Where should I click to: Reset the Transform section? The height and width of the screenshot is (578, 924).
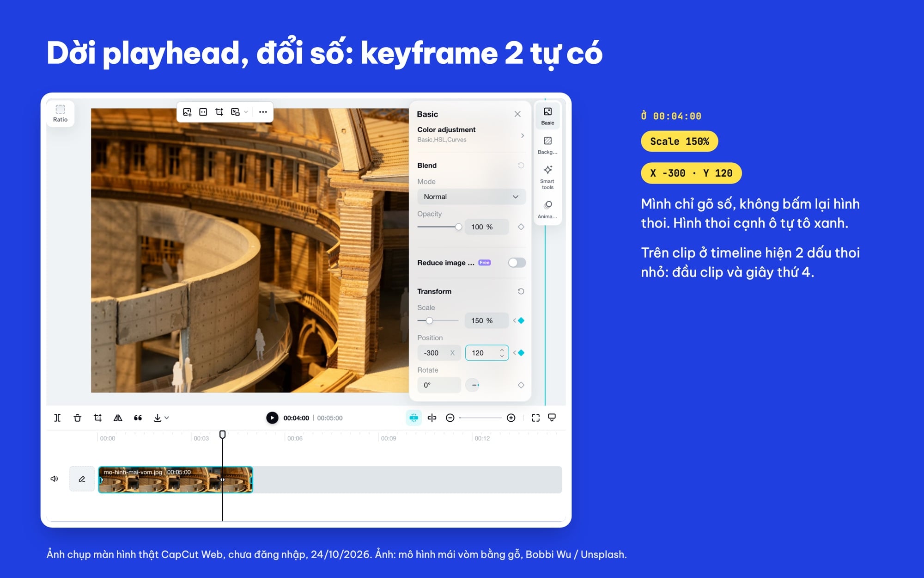521,291
